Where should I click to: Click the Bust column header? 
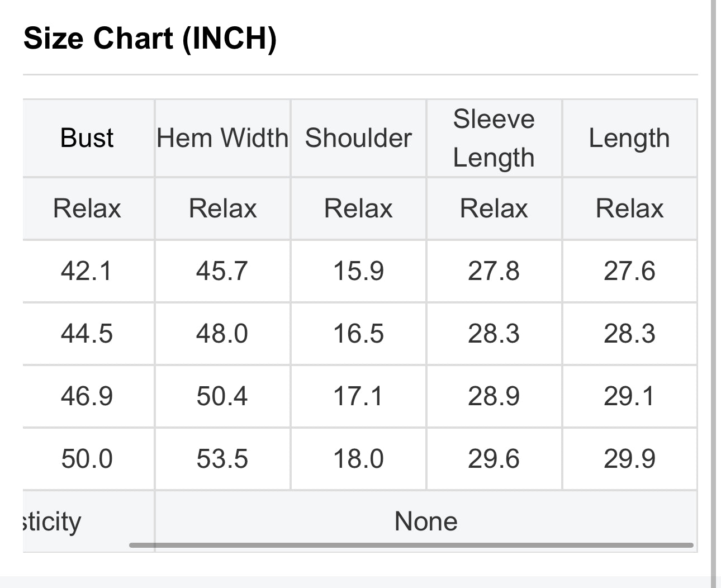pos(87,138)
